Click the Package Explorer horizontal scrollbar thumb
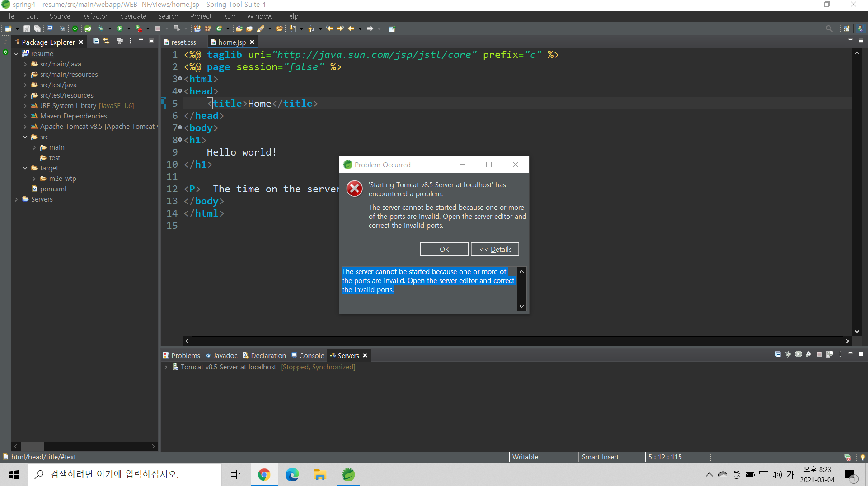This screenshot has height=486, width=868. pos(32,446)
